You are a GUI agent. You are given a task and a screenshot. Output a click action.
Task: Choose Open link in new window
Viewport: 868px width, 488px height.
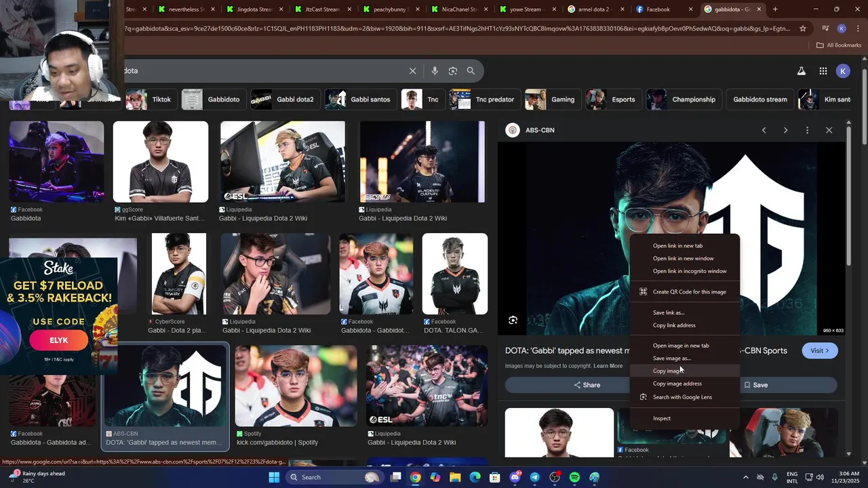coord(685,258)
